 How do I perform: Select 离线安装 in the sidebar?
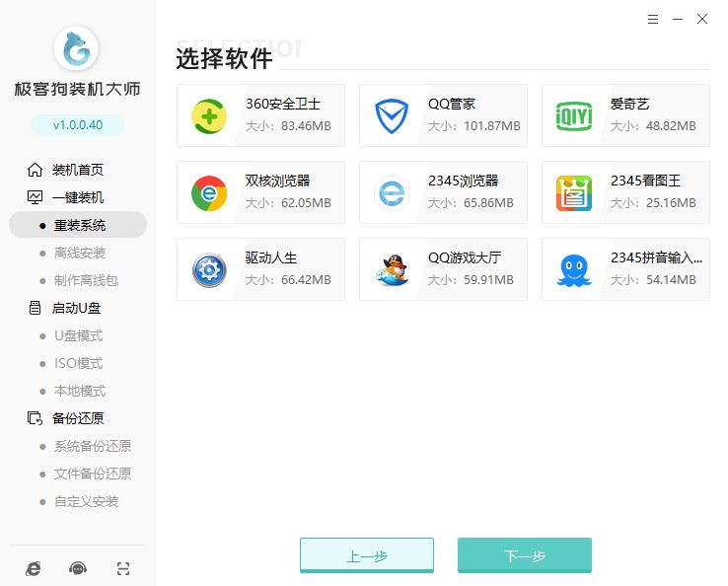(x=80, y=254)
